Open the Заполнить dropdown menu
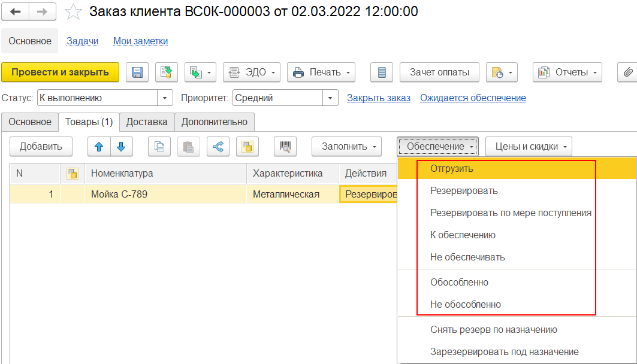Image resolution: width=637 pixels, height=364 pixels. [346, 147]
